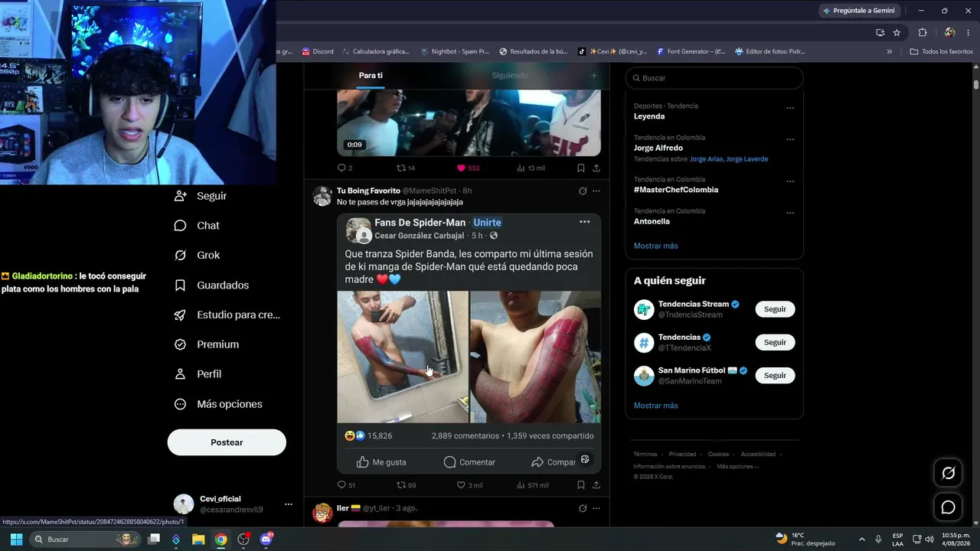980x551 pixels.
Task: Open the Leyenda trending topic
Action: 649,116
